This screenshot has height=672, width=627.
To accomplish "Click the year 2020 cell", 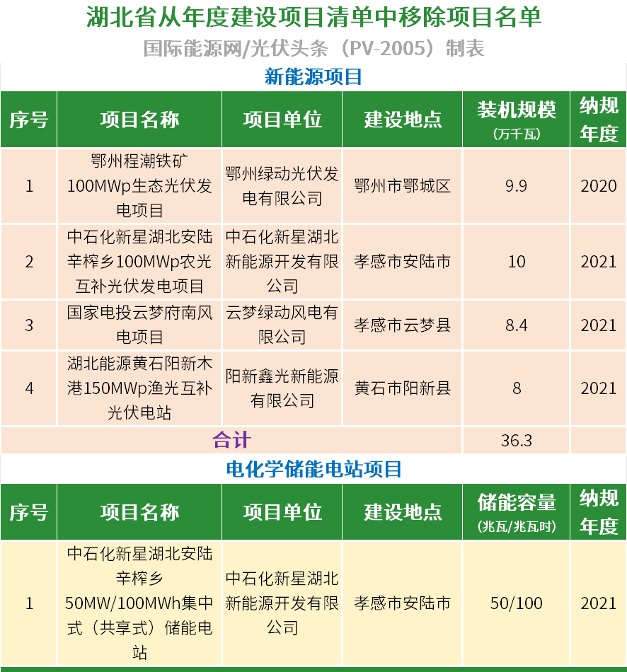I will coord(598,186).
